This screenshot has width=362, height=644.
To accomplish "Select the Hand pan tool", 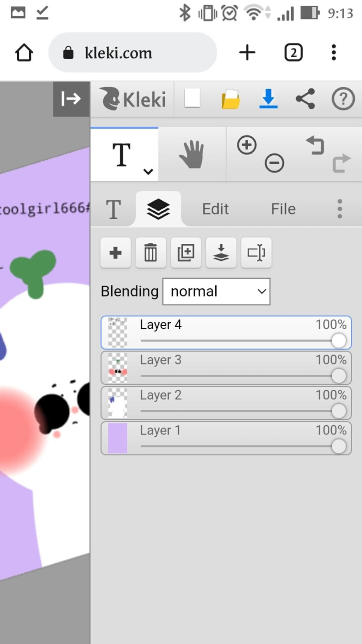I will tap(192, 154).
